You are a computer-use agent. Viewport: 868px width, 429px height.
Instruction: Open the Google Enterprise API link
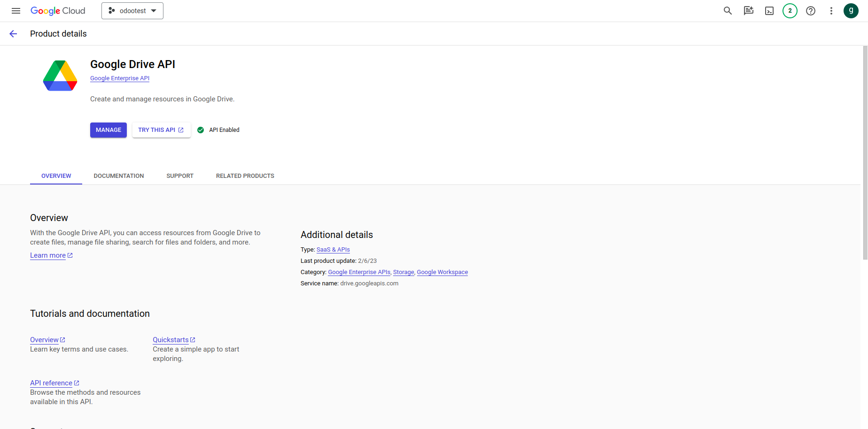coord(120,78)
